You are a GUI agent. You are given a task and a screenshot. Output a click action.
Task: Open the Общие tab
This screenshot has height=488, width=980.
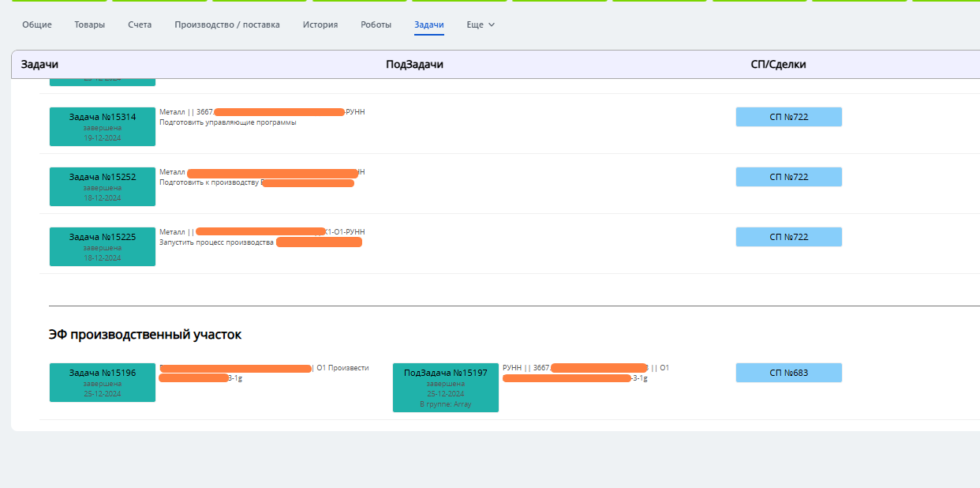coord(37,24)
